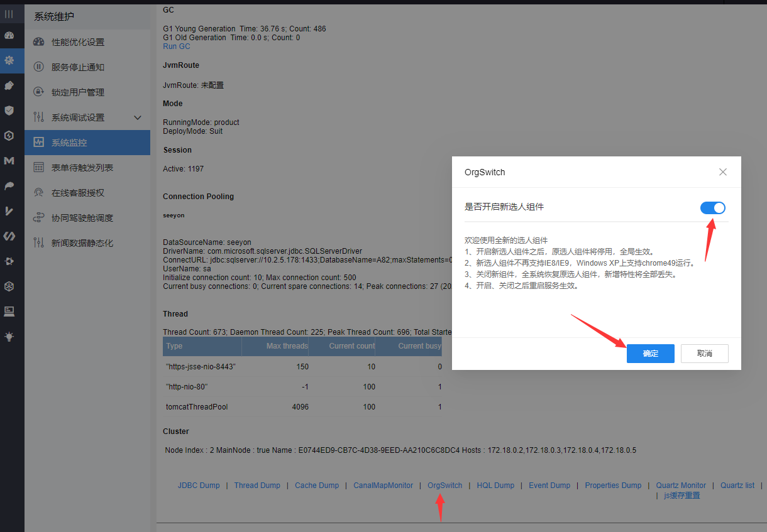Select 系统监控 menu item

[x=87, y=143]
